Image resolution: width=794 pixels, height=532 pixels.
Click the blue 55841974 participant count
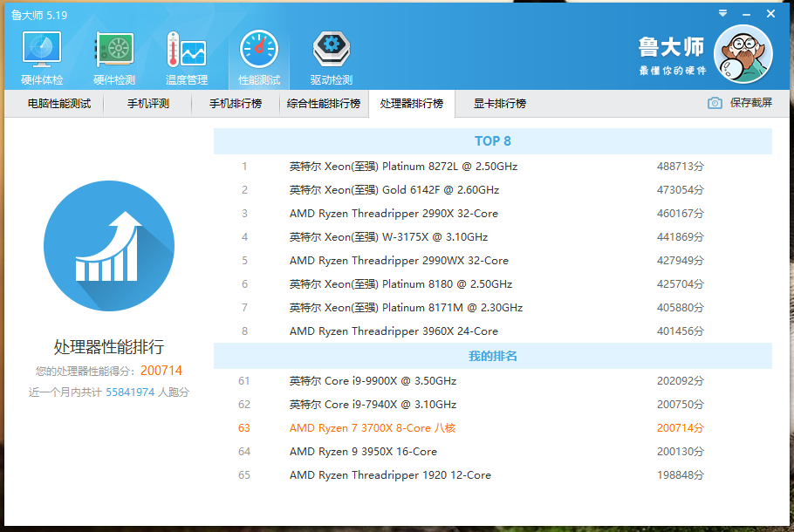click(130, 392)
